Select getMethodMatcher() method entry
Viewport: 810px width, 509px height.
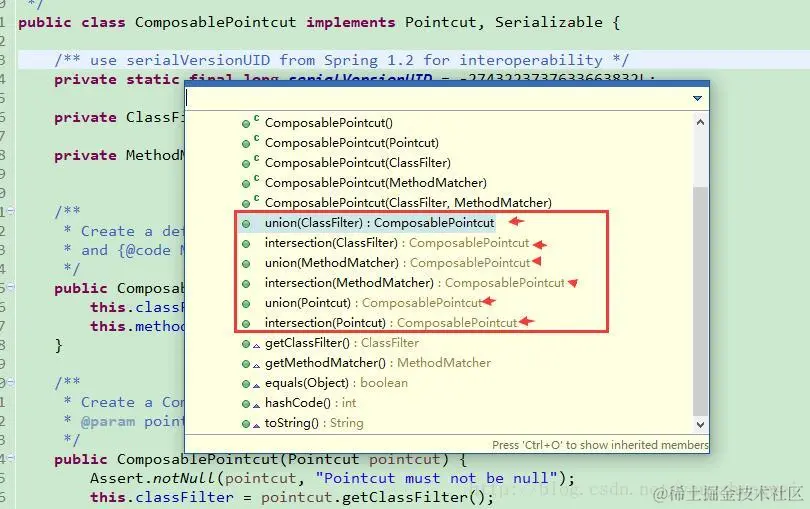pos(378,363)
